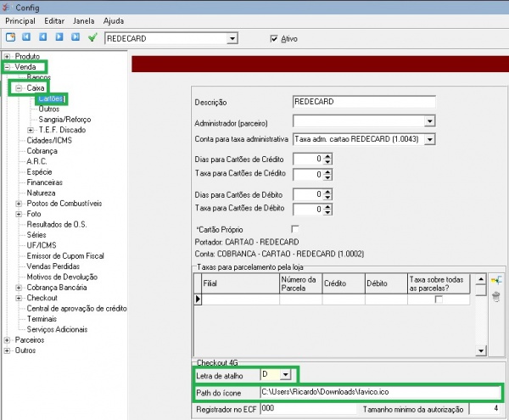The width and height of the screenshot is (509, 420).
Task: Select Sangria/Reforço in the tree
Action: (66, 120)
